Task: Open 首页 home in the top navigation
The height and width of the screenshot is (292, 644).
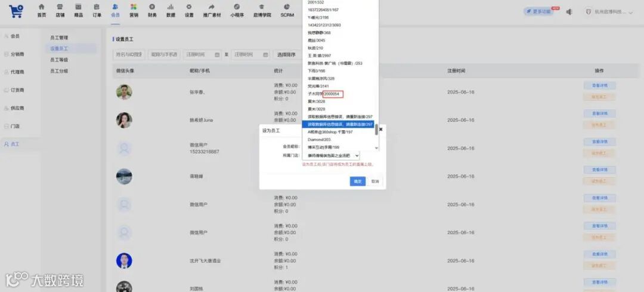Action: pyautogui.click(x=42, y=11)
